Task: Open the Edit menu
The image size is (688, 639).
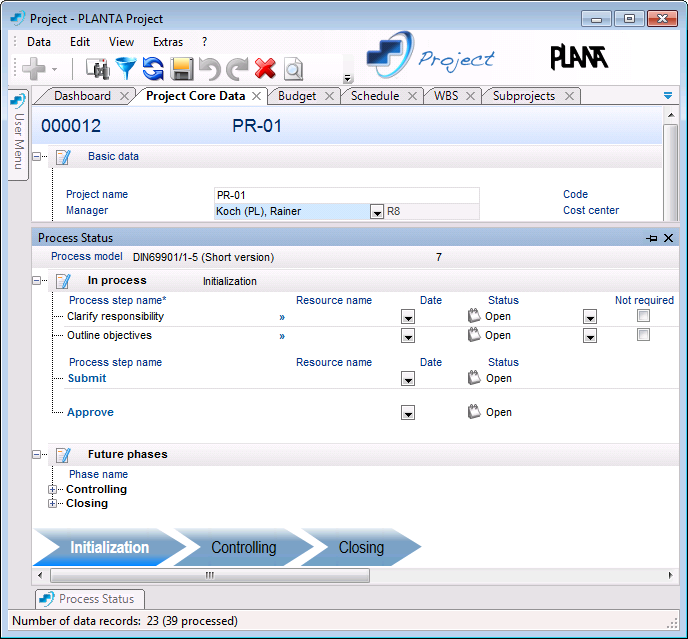Action: tap(80, 42)
